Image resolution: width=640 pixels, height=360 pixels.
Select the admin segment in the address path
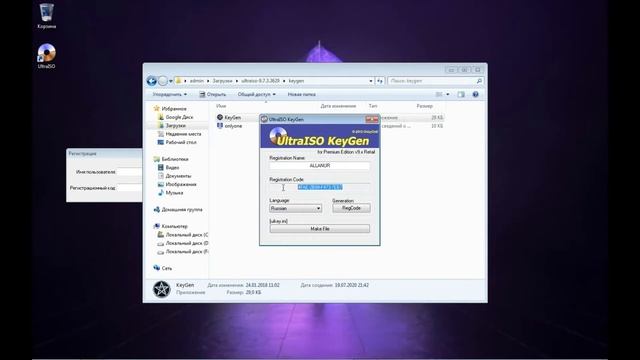[x=196, y=81]
